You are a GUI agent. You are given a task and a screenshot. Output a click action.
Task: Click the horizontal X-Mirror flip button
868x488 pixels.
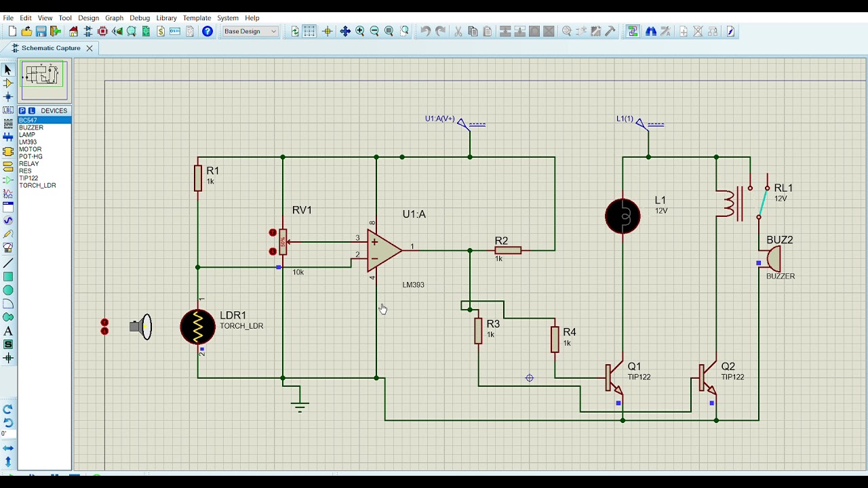click(8, 448)
